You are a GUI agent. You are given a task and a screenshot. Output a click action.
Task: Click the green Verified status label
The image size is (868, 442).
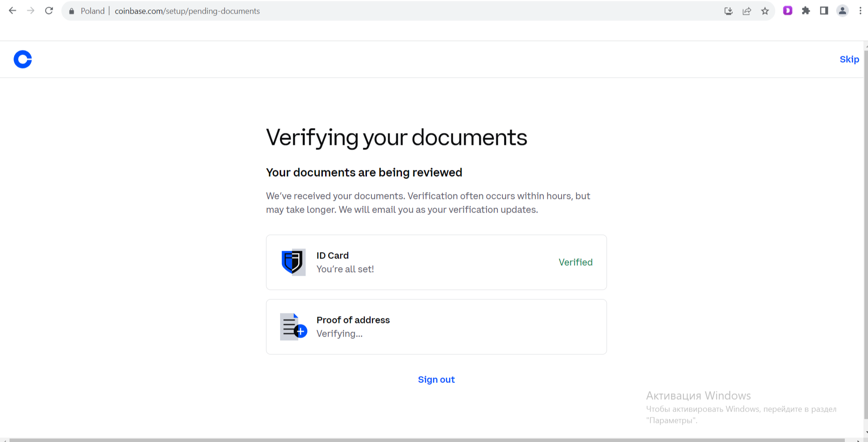(x=575, y=262)
